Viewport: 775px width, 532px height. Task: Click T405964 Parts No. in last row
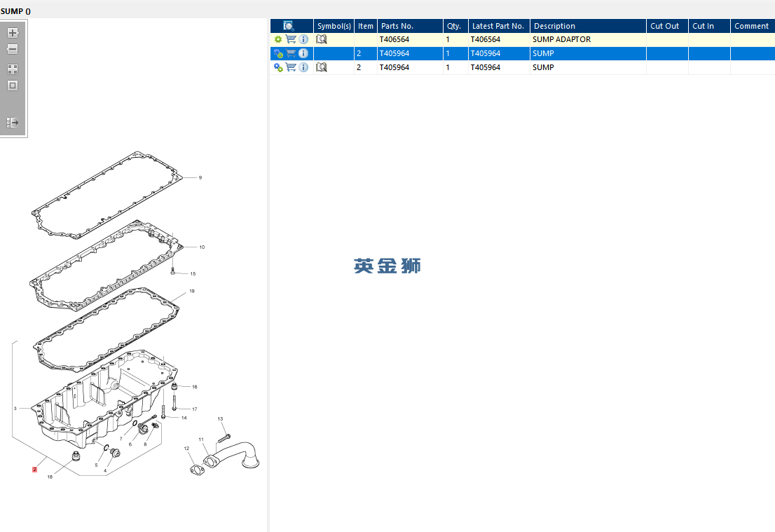(x=395, y=67)
